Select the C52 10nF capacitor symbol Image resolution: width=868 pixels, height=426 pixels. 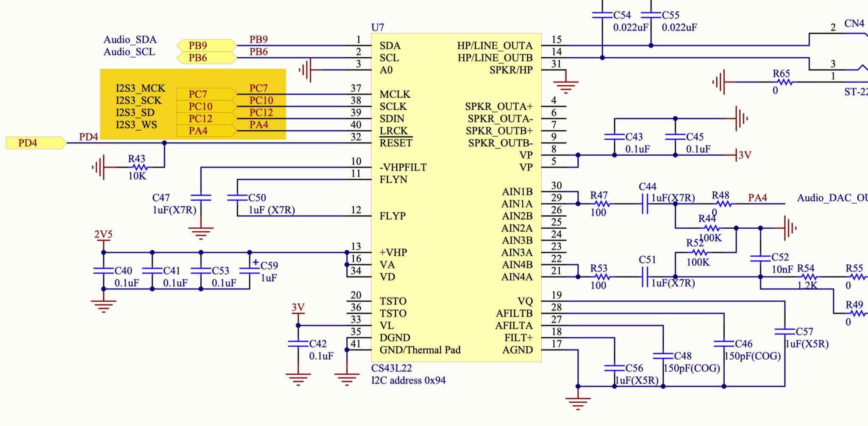[760, 258]
